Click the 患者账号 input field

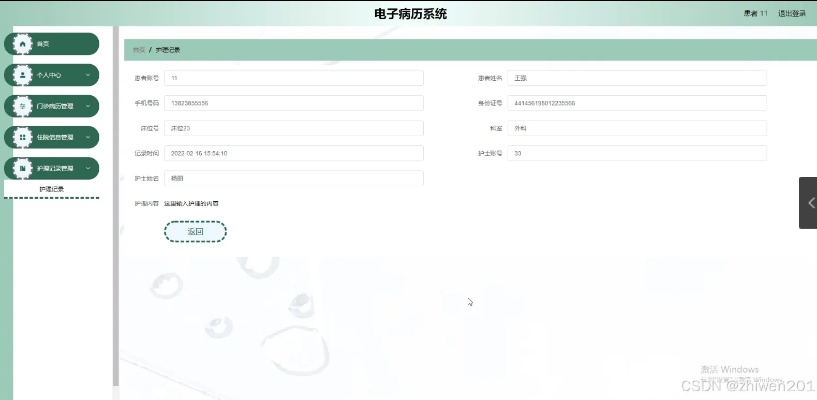pyautogui.click(x=294, y=78)
